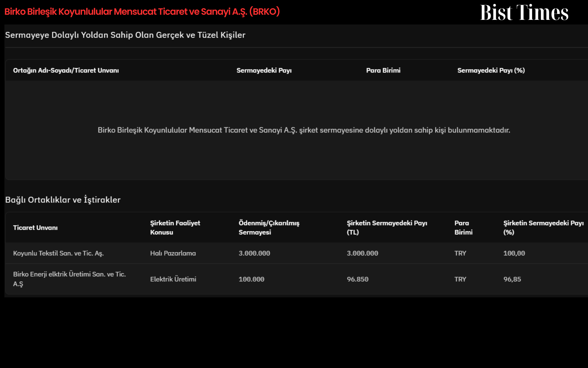The width and height of the screenshot is (588, 368).
Task: Select the Sermayedeki Payı (%) column header
Action: point(491,70)
